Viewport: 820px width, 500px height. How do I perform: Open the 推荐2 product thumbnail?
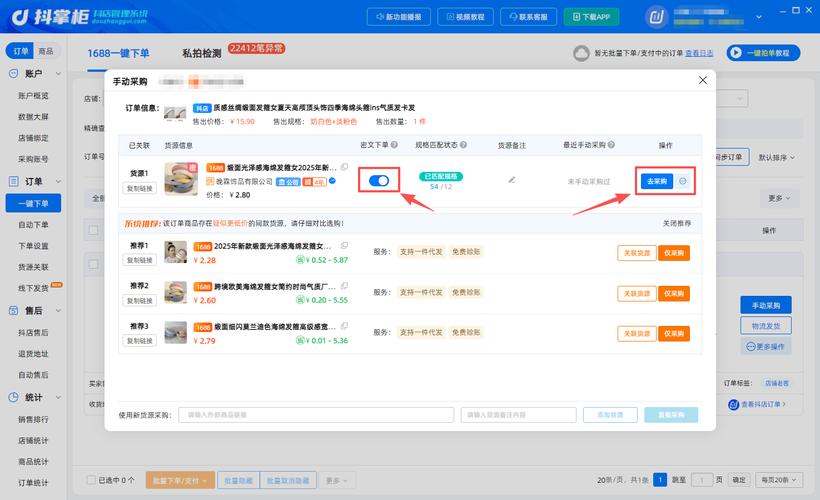tap(175, 292)
